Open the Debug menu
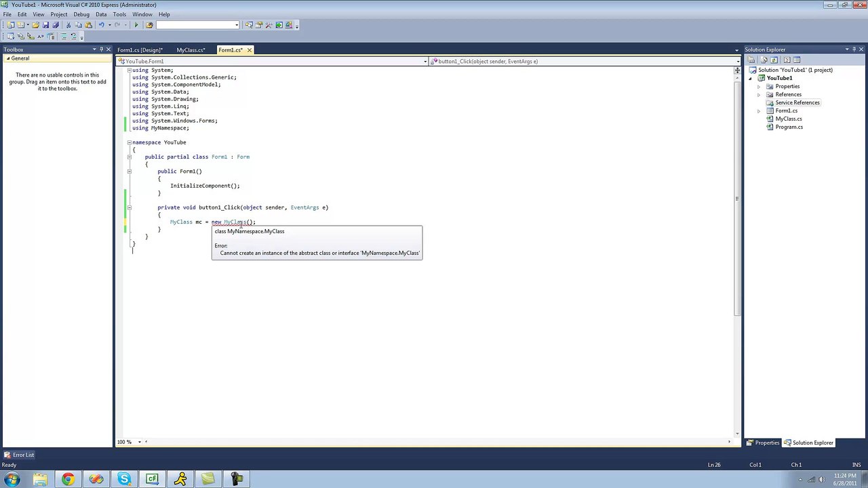The width and height of the screenshot is (868, 488). click(81, 14)
